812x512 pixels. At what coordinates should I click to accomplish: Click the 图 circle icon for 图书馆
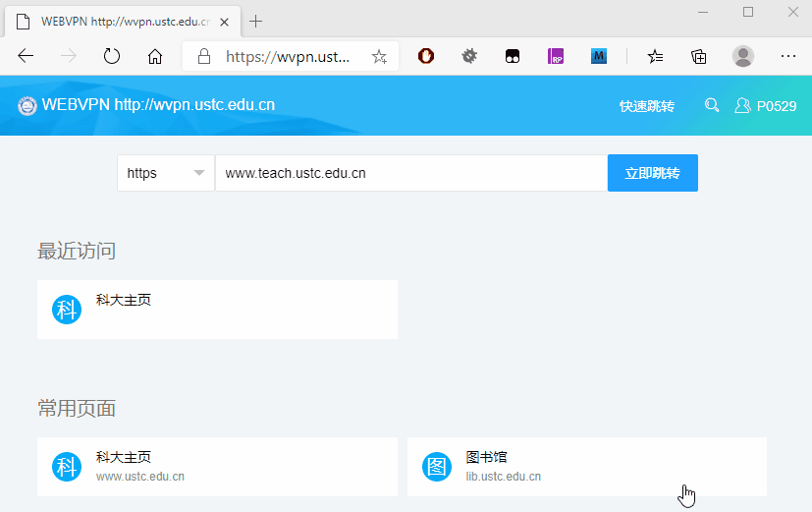[x=437, y=467]
